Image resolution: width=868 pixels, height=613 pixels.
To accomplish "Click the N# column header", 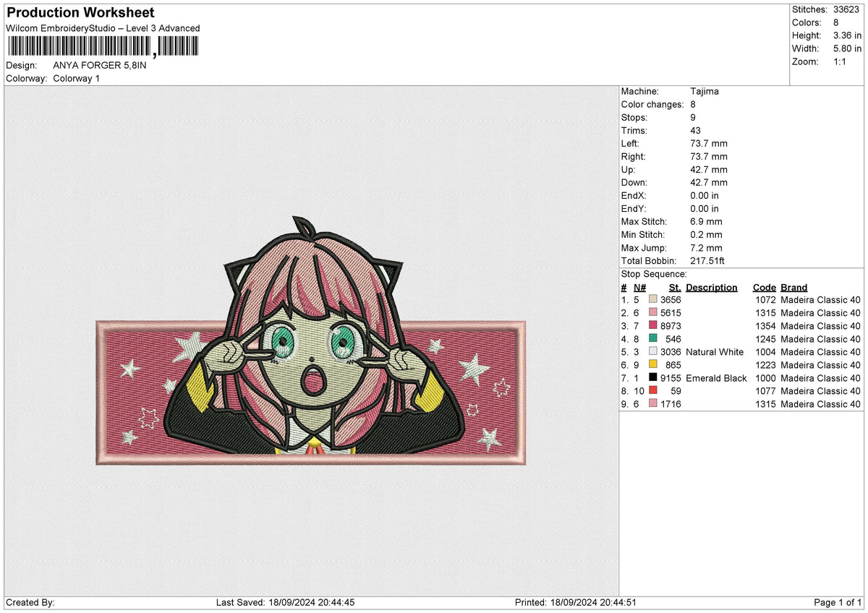I will point(639,287).
